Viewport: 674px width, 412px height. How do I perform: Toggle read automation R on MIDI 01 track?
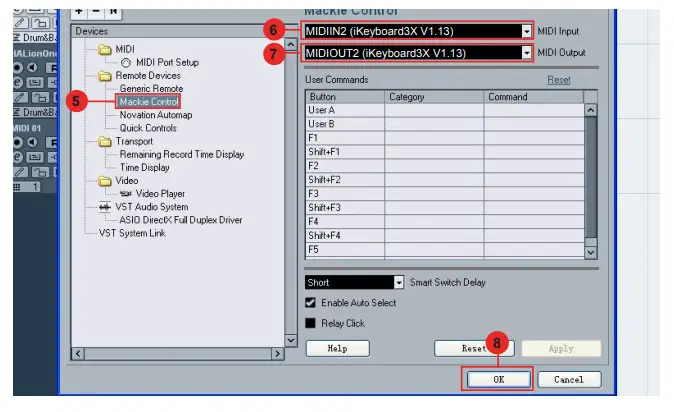(x=52, y=142)
